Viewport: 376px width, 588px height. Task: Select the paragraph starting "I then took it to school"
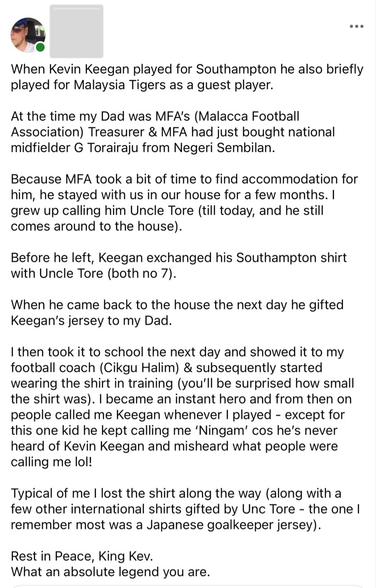pos(183,407)
